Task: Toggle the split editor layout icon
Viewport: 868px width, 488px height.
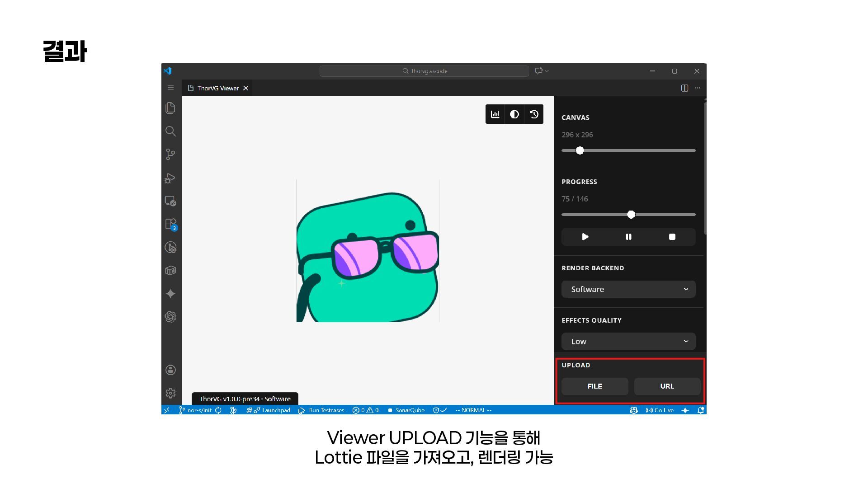Action: point(684,88)
